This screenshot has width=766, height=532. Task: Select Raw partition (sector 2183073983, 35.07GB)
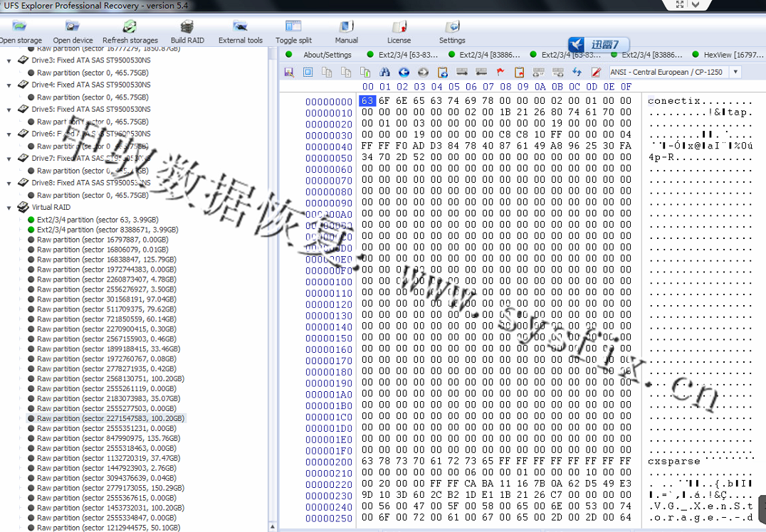[108, 398]
